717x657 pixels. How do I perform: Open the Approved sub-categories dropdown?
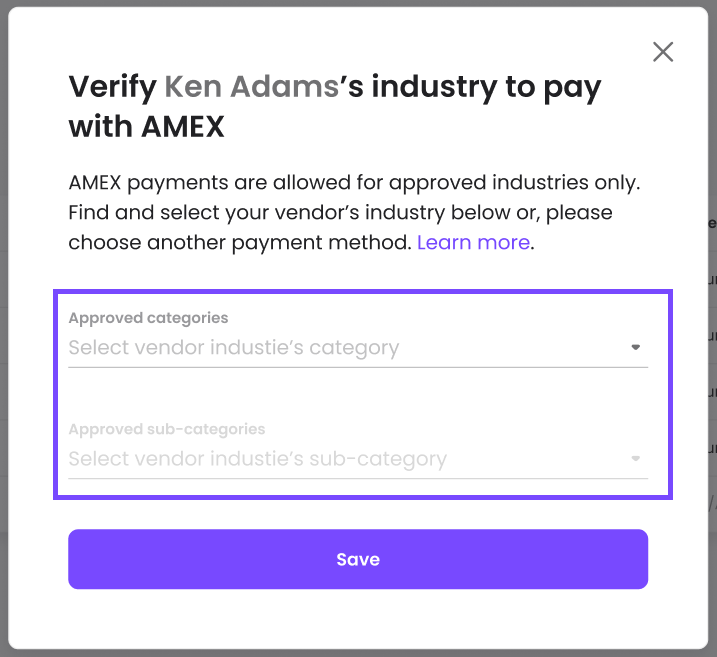click(x=358, y=459)
